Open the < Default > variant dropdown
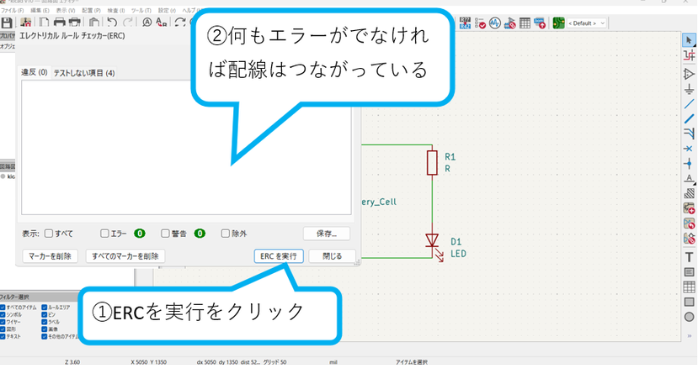Viewport: 698px width, 365px height. (586, 23)
